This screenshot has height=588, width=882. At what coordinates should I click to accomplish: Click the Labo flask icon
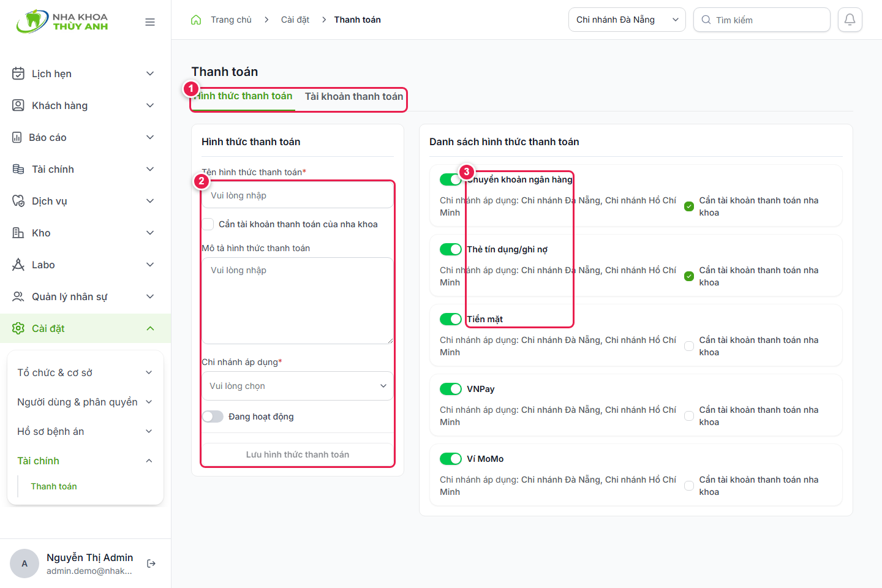pos(18,265)
